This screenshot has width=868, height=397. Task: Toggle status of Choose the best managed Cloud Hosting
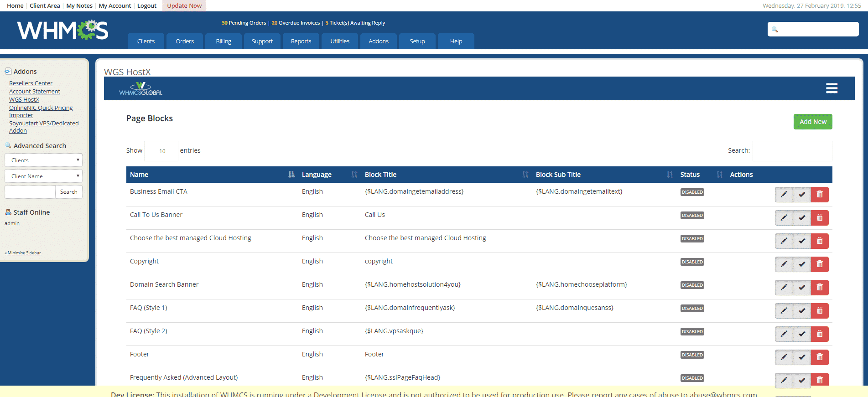(x=802, y=241)
